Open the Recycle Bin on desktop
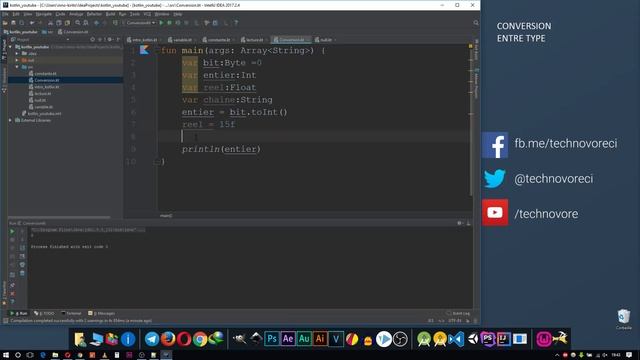This screenshot has height=360, width=640. tap(624, 319)
